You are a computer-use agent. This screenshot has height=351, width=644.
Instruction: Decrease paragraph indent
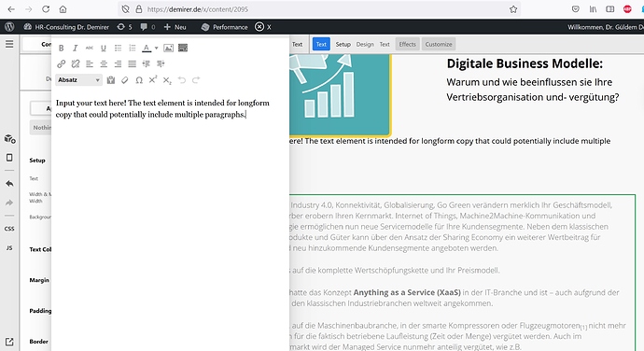pos(147,63)
